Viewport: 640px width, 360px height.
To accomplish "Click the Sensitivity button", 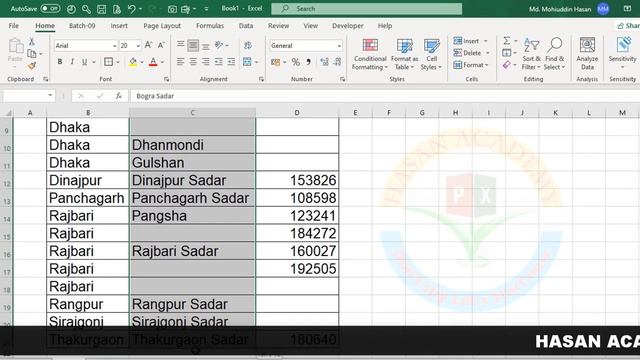I will point(622,54).
